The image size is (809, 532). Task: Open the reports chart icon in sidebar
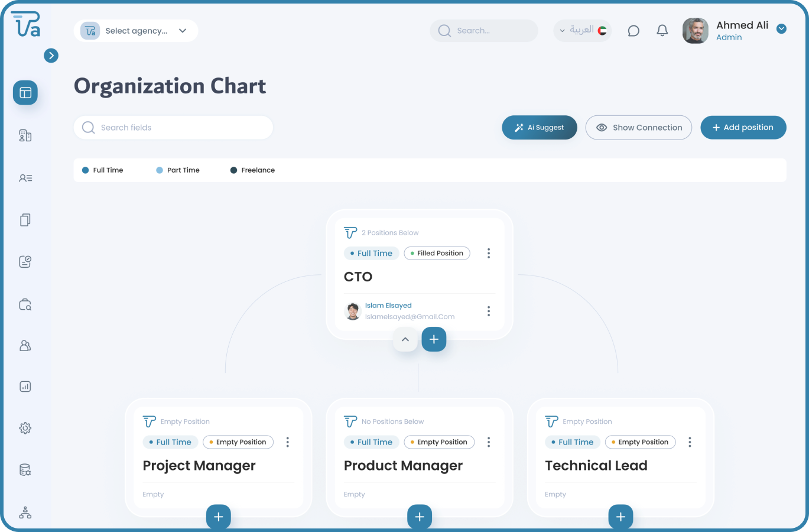(x=25, y=387)
